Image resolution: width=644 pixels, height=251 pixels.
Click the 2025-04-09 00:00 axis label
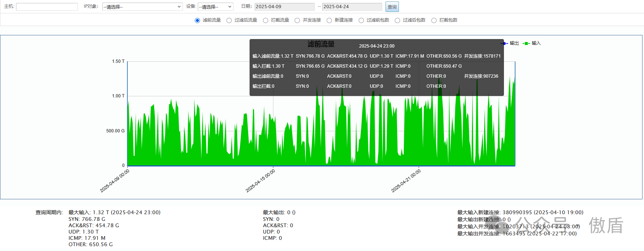[115, 181]
